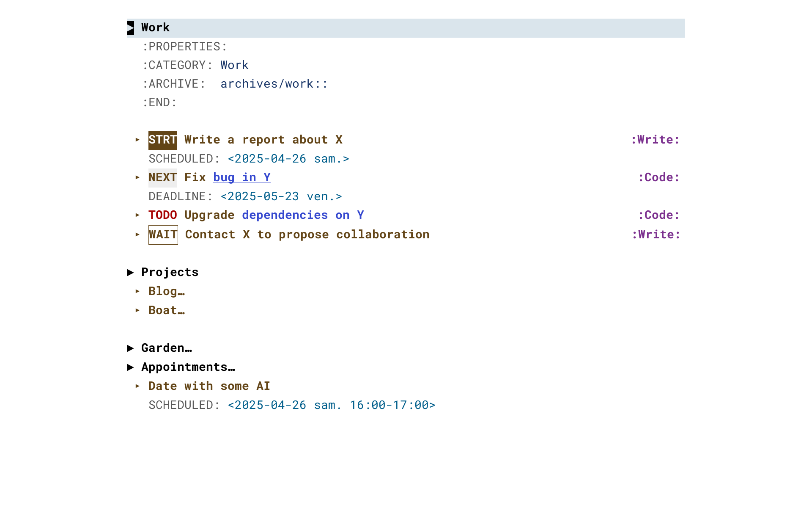The width and height of the screenshot is (812, 508).
Task: Click the :Write: tag on Contact X task
Action: click(656, 235)
